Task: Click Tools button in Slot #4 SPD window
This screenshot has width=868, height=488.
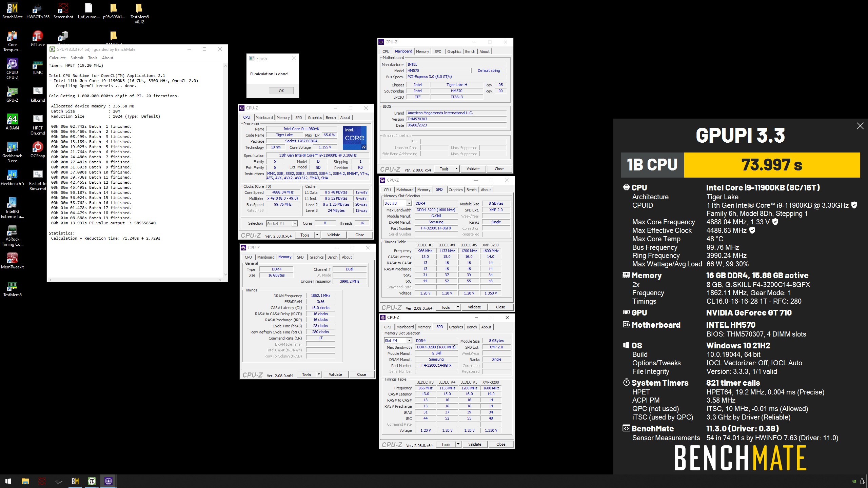Action: click(446, 444)
